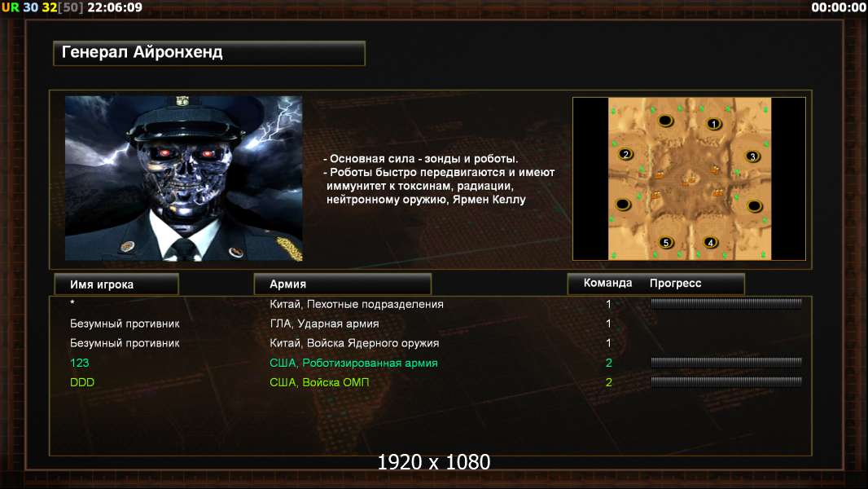868x489 pixels.
Task: Select player DDD in the list
Action: (431, 382)
